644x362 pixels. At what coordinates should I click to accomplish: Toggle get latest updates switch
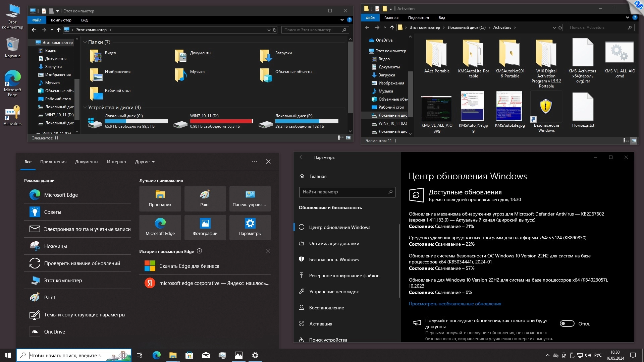[x=567, y=324]
